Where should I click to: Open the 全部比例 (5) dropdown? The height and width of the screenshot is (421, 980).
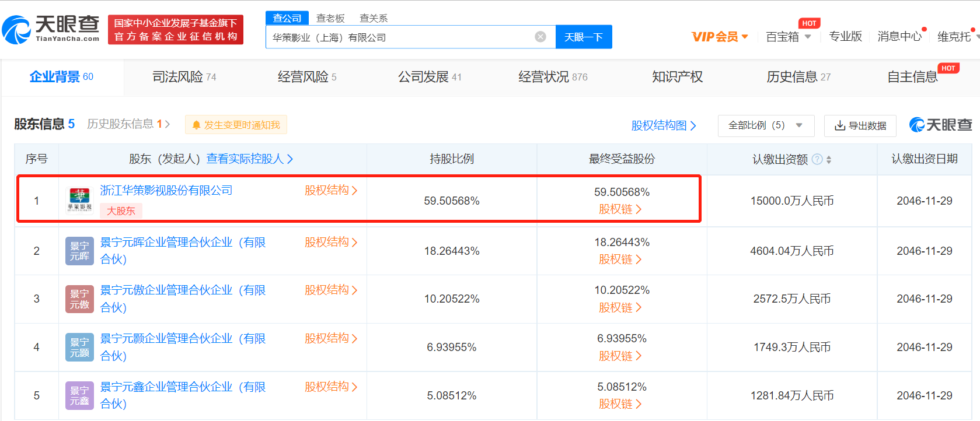tap(765, 125)
